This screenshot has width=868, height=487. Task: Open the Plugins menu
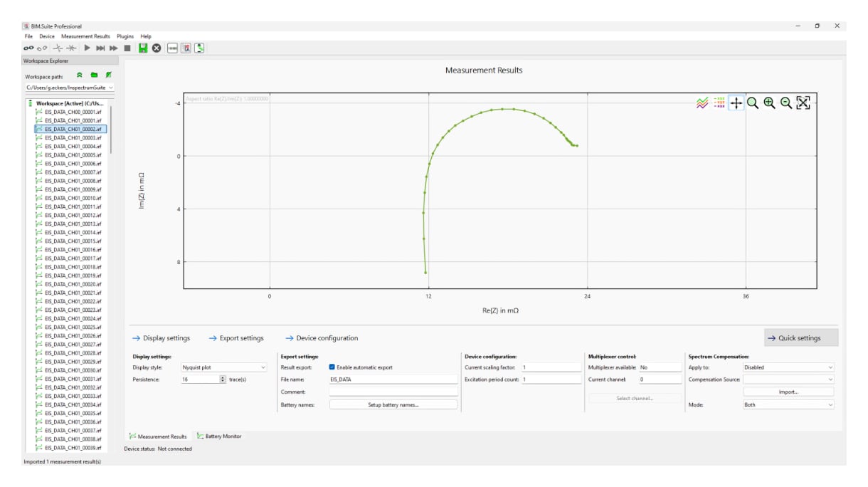125,36
